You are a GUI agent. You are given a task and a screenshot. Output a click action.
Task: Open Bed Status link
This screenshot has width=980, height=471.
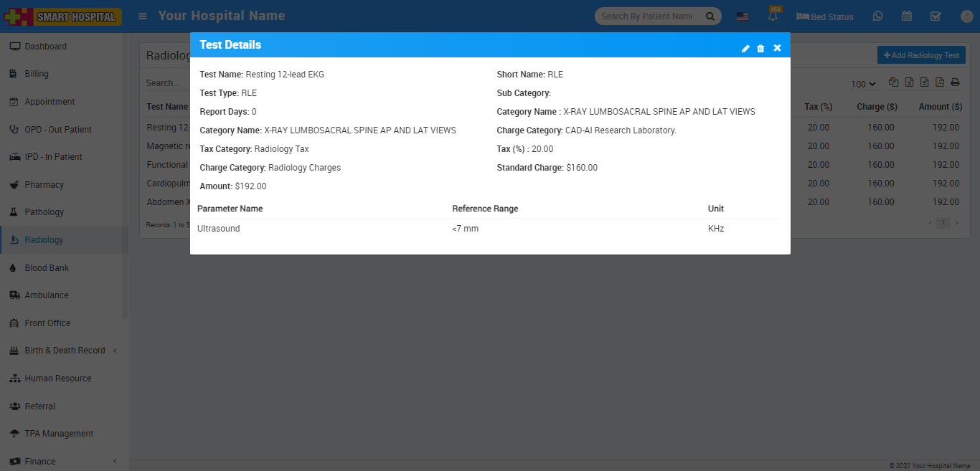click(824, 16)
